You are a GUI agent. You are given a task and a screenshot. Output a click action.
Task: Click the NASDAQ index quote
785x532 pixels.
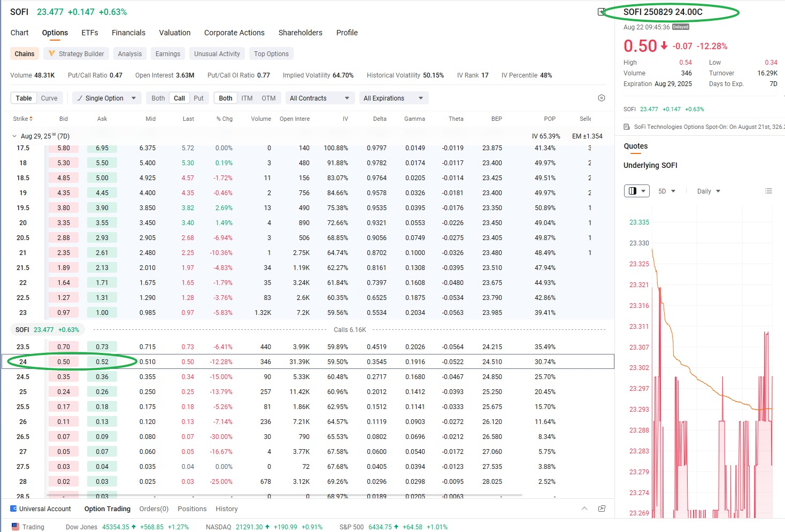point(264,527)
